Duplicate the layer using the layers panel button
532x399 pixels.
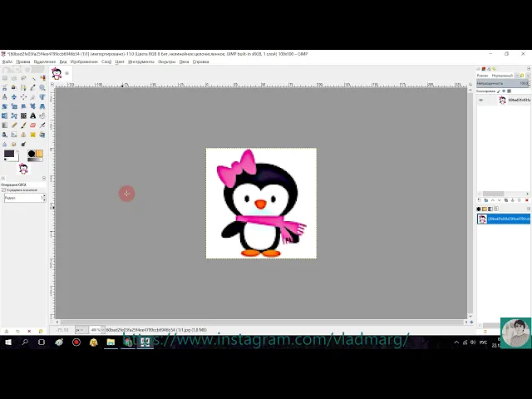pos(506,200)
